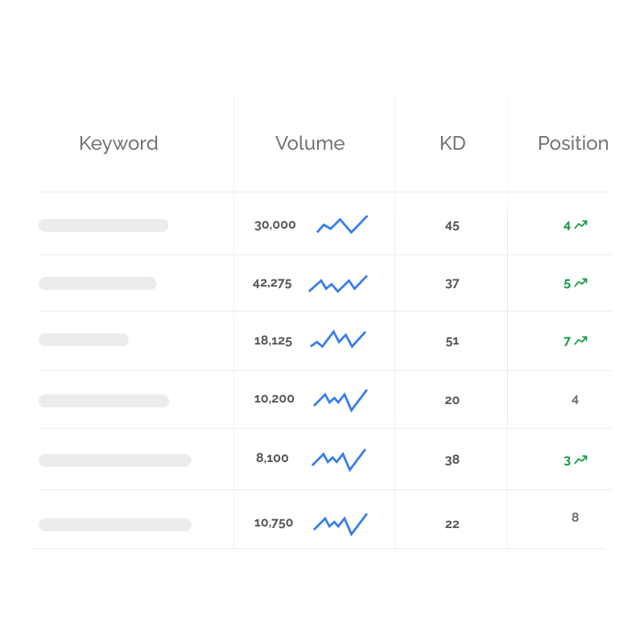Click the KD value 51
Screen dimensions: 644x644
452,341
